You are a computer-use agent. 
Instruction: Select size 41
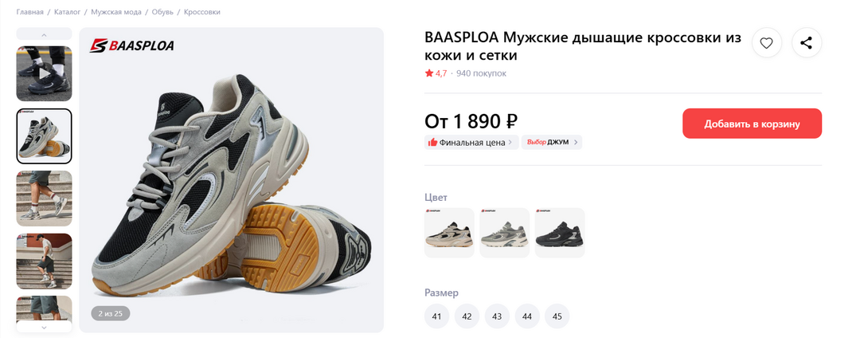coord(436,316)
